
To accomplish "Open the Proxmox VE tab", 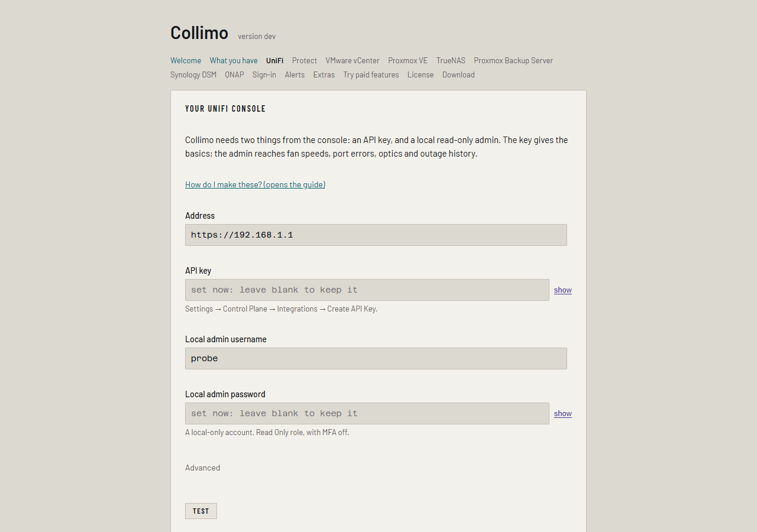I will click(408, 60).
